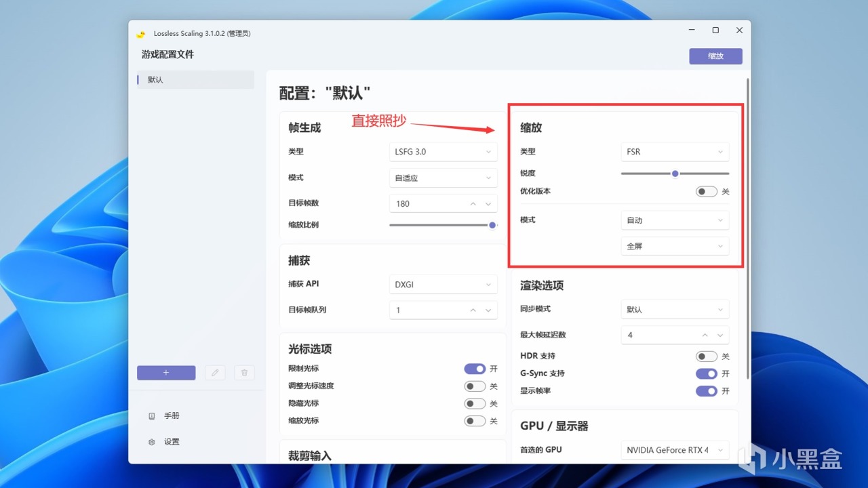The height and width of the screenshot is (488, 868).
Task: Click the 目标帧数 field showing 180
Action: coord(443,204)
